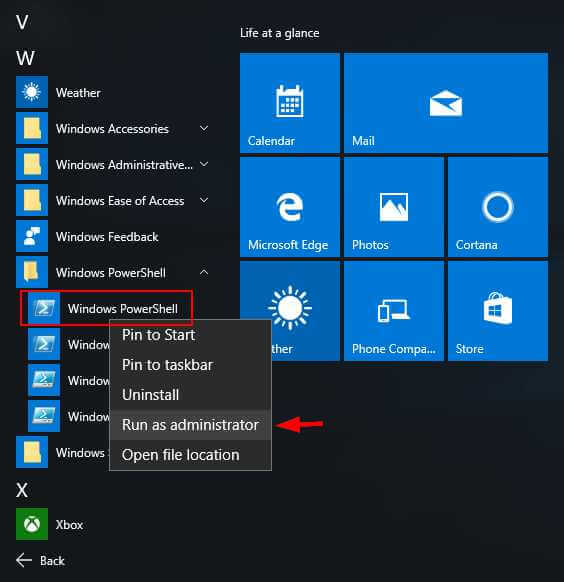Open the Phone Companion tile

click(394, 311)
